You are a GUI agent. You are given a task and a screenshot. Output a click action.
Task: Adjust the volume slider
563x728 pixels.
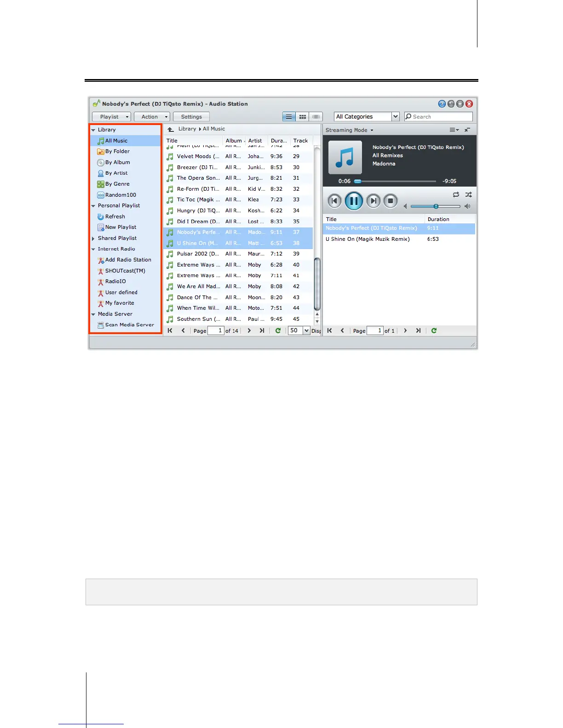point(436,206)
